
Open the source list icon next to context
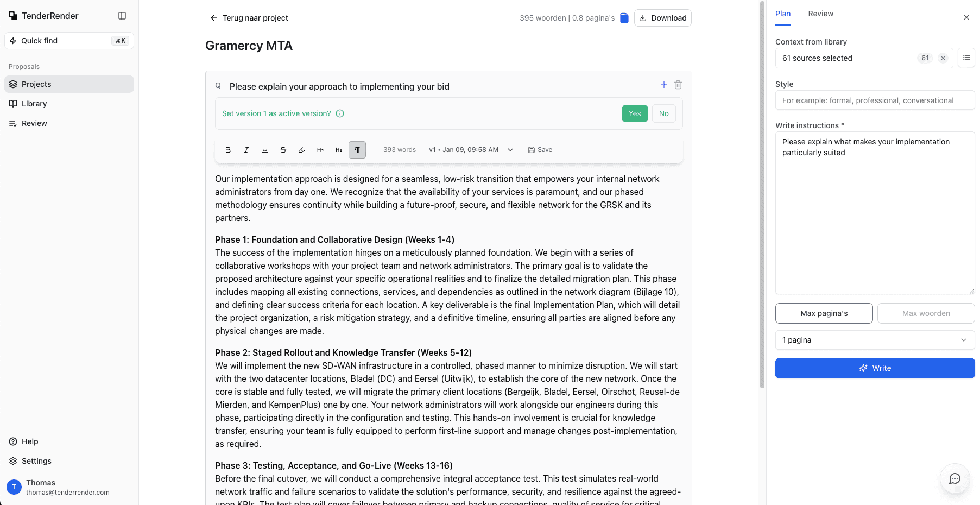(x=966, y=58)
